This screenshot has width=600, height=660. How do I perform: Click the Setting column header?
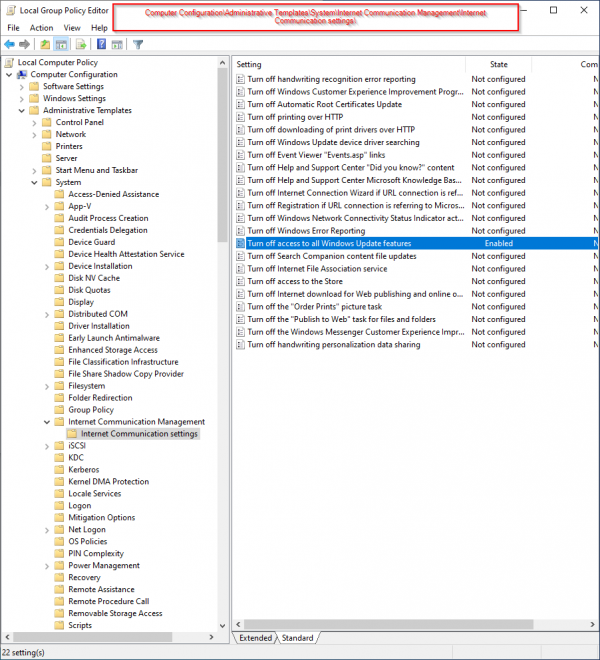point(250,64)
